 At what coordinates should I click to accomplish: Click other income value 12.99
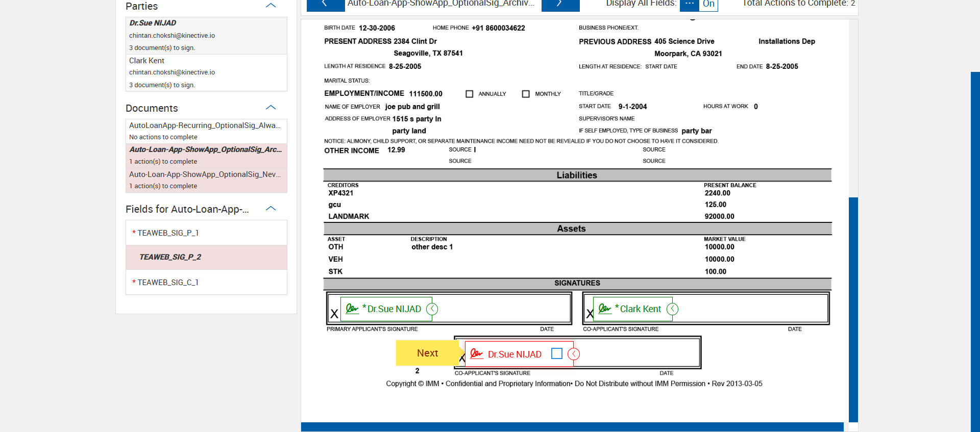tap(396, 150)
